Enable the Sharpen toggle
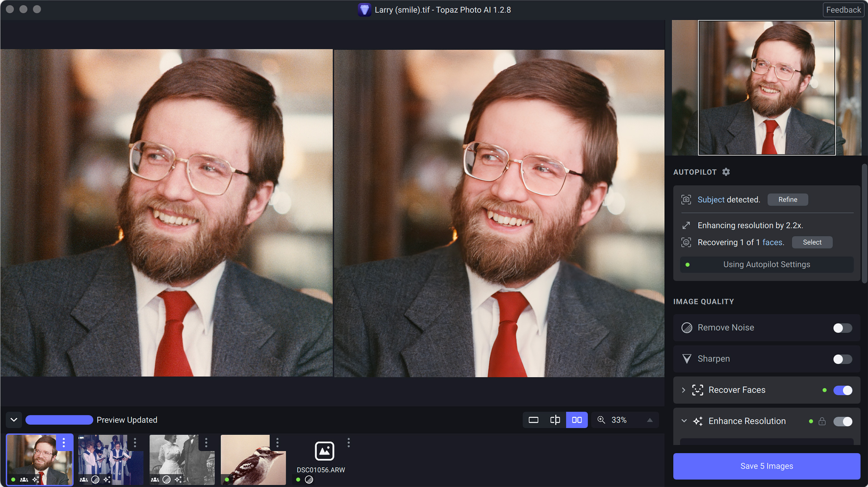 [842, 359]
